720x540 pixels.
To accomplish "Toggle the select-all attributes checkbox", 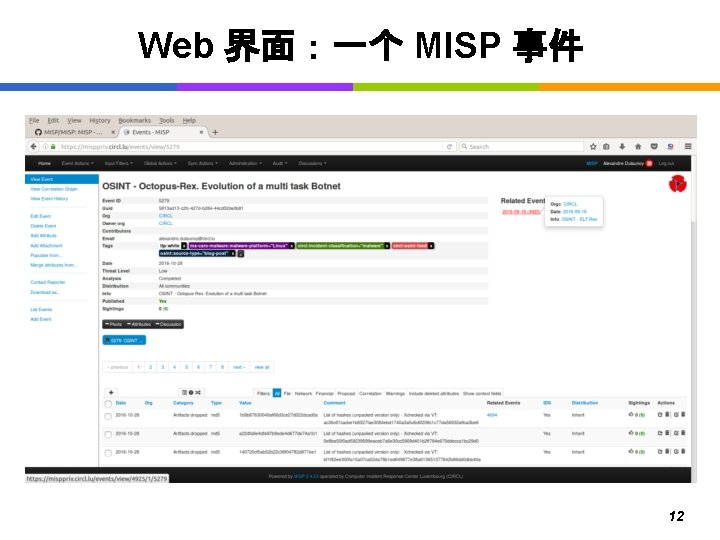I will coord(108,404).
